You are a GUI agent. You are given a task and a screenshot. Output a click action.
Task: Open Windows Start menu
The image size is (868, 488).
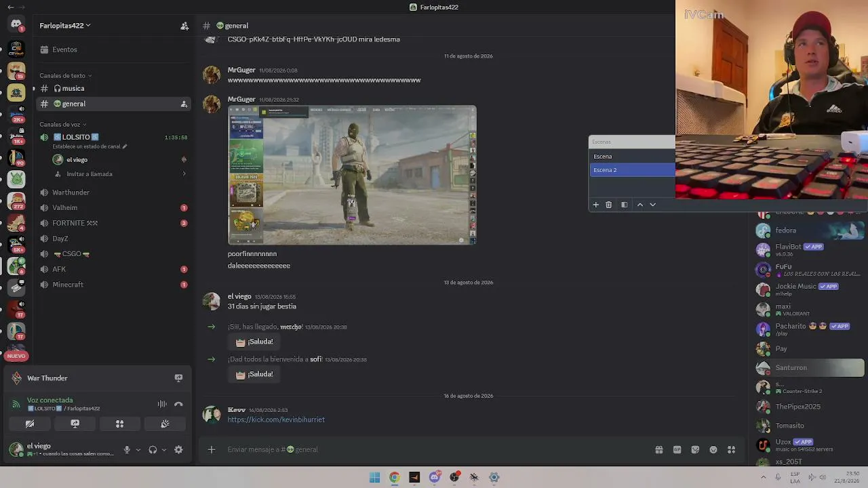tap(374, 477)
